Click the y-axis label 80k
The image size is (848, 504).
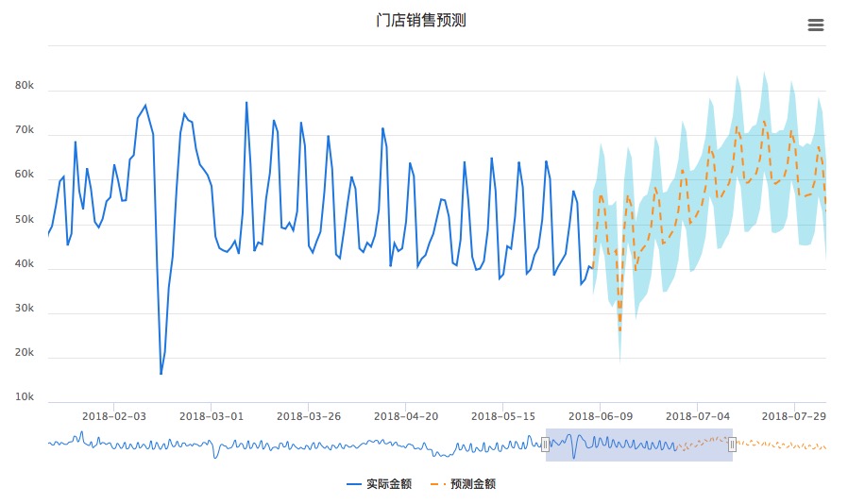tap(25, 86)
